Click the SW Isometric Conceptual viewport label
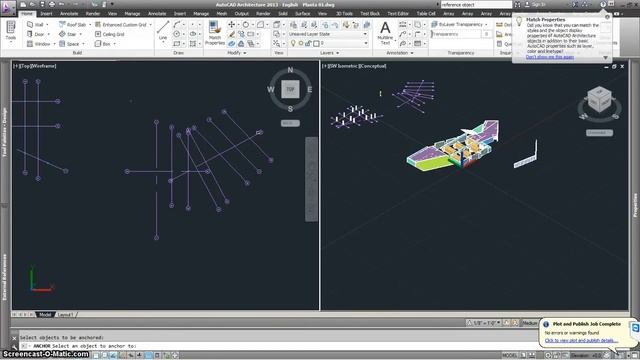 (x=354, y=66)
